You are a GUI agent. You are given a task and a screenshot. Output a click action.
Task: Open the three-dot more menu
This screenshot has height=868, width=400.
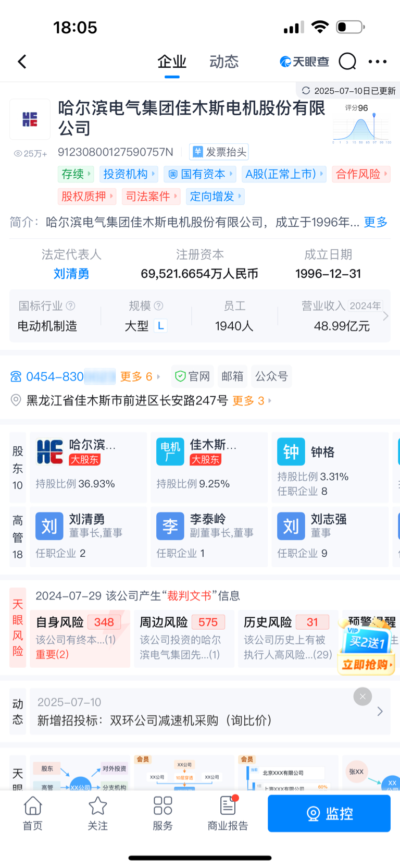tap(378, 62)
